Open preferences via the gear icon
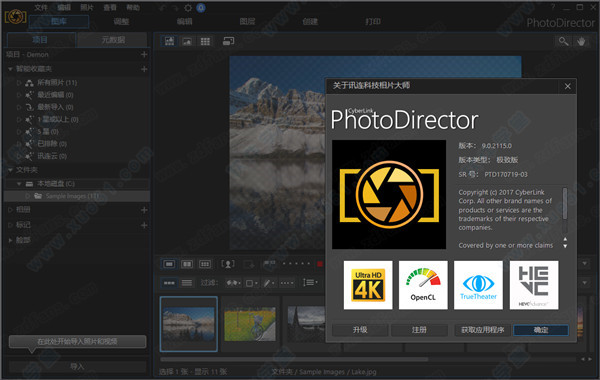The image size is (600, 380). point(188,8)
